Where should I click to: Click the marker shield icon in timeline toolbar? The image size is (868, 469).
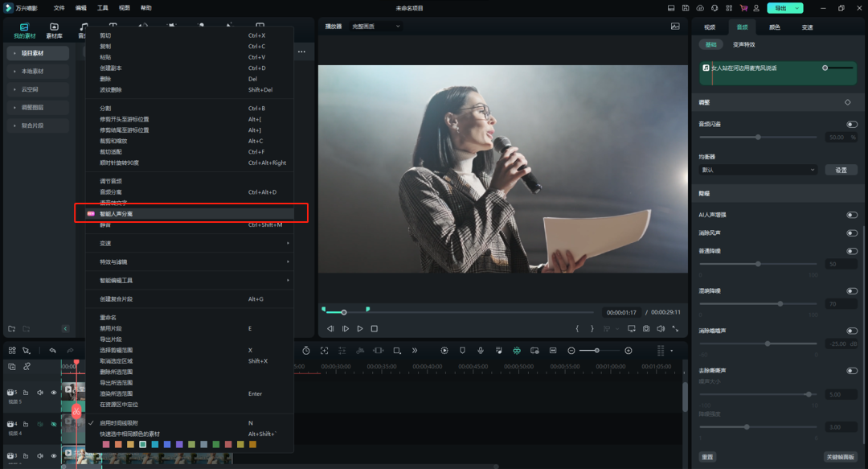coord(462,351)
